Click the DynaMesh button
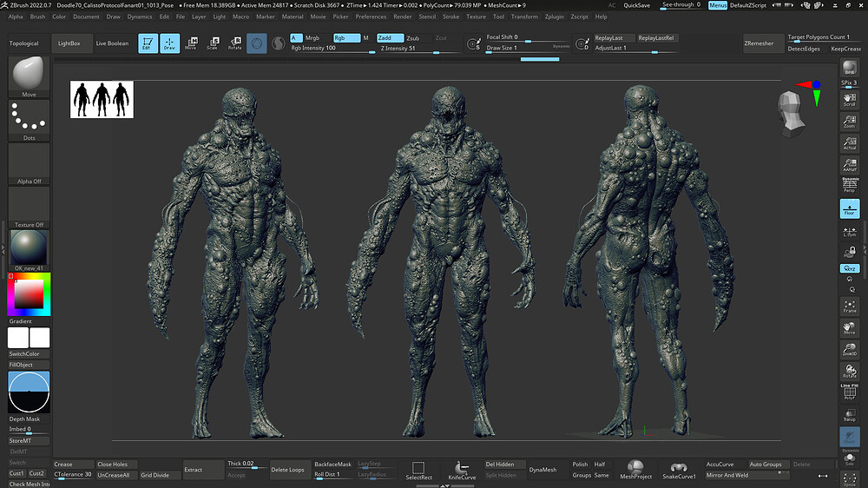 [542, 470]
